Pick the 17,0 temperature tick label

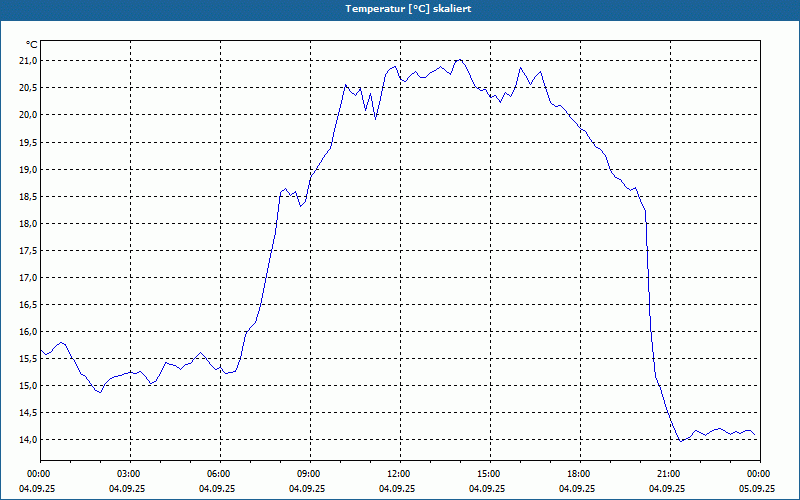[28, 278]
